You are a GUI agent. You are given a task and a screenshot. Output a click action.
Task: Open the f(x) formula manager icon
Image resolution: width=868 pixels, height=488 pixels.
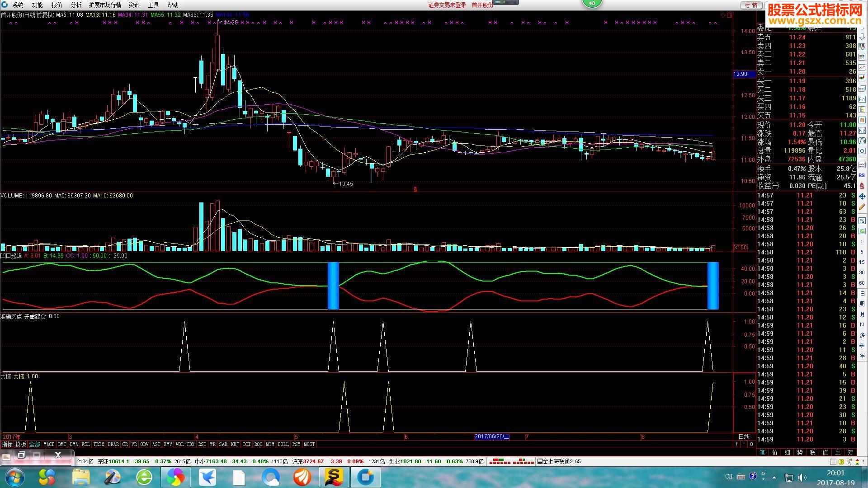862,140
